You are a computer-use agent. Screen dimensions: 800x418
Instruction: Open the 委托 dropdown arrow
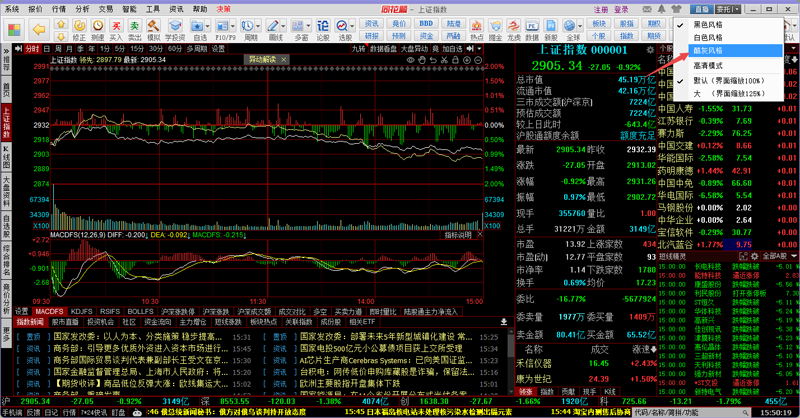point(737,9)
